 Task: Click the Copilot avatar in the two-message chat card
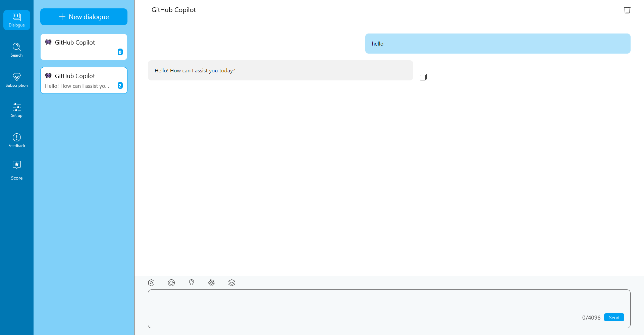(48, 76)
